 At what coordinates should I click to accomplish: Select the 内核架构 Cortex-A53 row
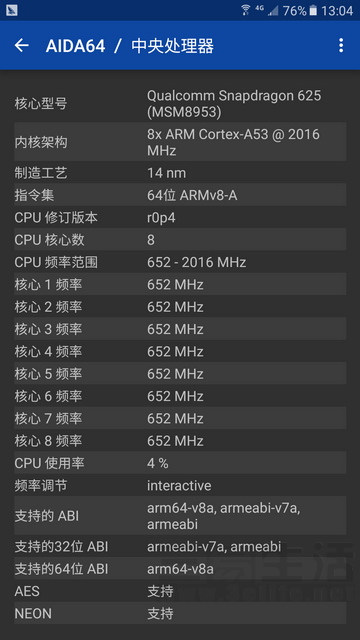coord(180,142)
